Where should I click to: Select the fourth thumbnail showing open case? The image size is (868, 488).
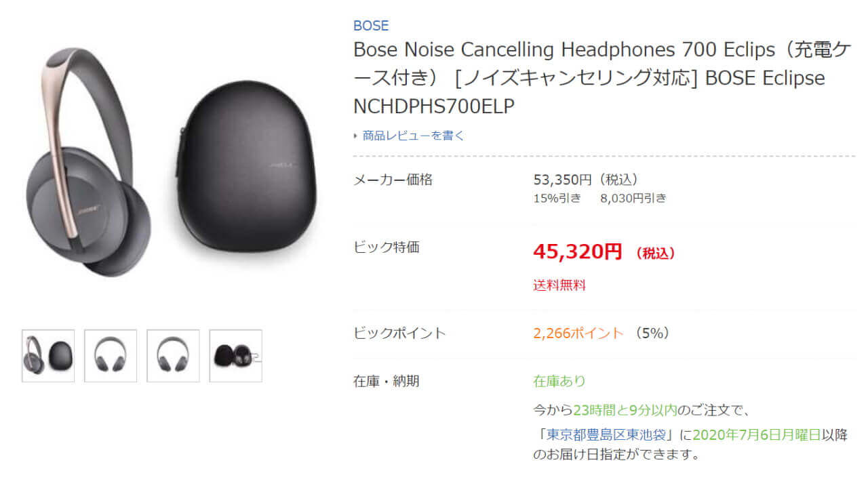(235, 356)
